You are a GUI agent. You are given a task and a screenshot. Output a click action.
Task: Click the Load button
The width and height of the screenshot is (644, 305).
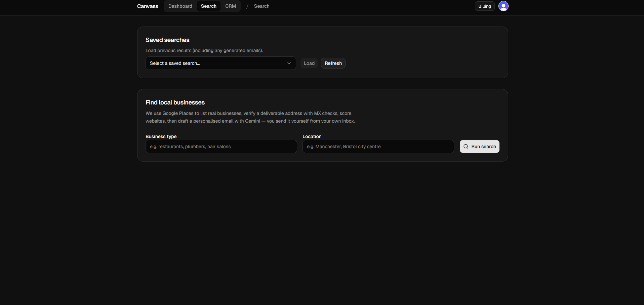[x=309, y=63]
